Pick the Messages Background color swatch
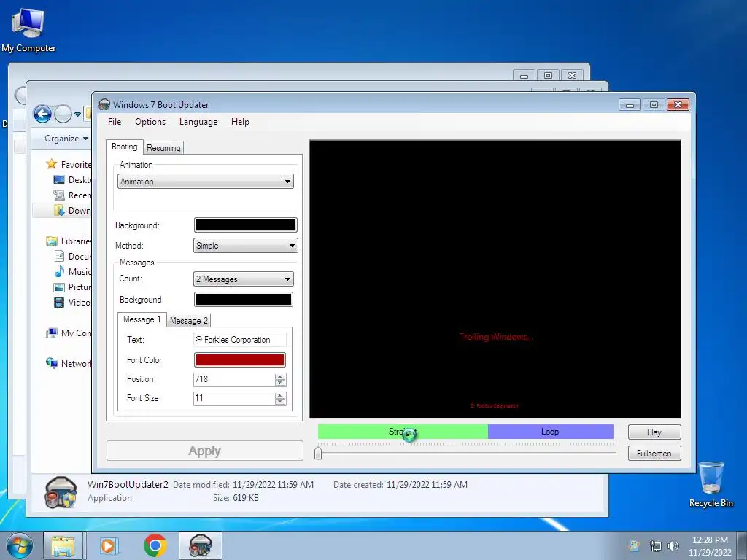Viewport: 747px width, 560px height. pyautogui.click(x=244, y=300)
